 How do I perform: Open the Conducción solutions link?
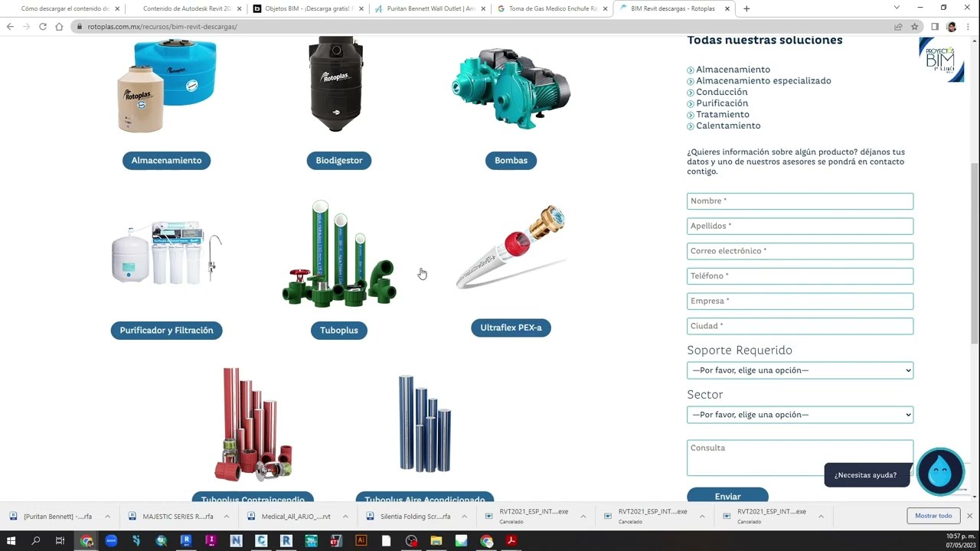[x=722, y=92]
